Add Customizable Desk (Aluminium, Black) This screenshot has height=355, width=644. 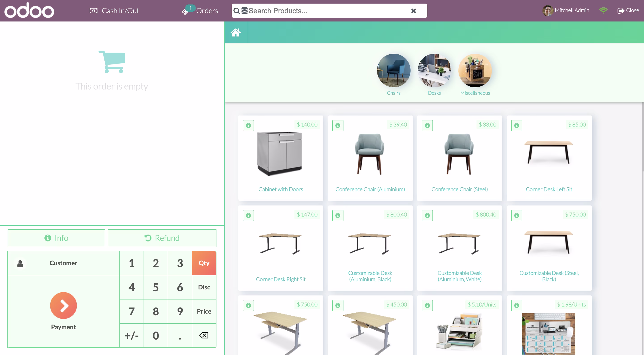coord(370,248)
